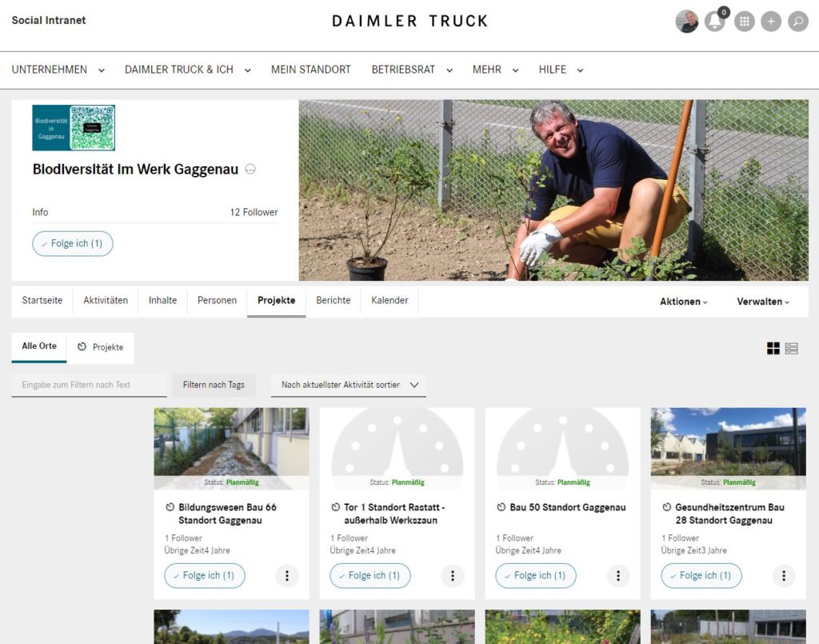
Task: Switch to grid view layout icon
Action: tap(773, 348)
